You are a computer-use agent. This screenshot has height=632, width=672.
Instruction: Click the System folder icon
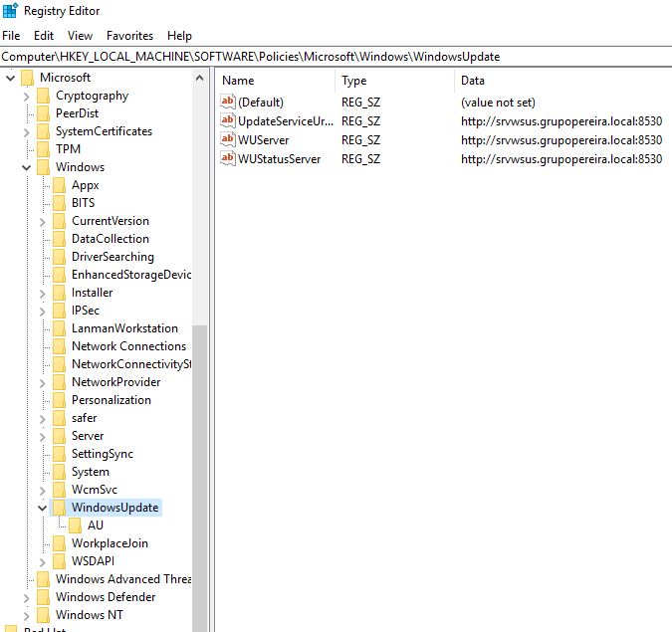click(x=59, y=472)
